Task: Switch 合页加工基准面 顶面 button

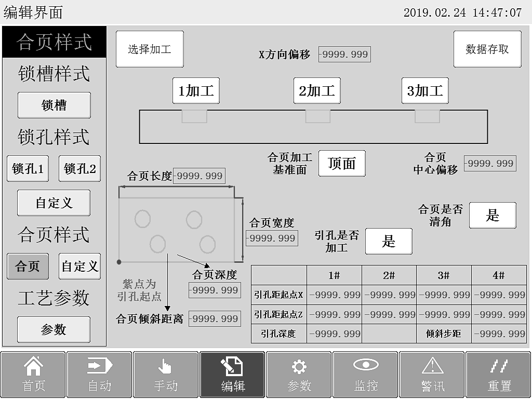Action: click(342, 164)
